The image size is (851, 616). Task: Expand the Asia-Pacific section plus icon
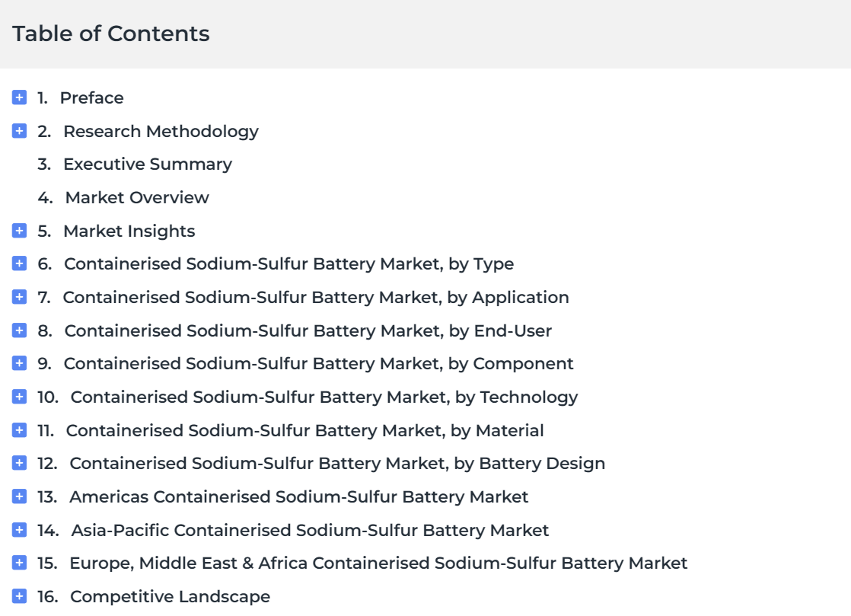tap(19, 530)
